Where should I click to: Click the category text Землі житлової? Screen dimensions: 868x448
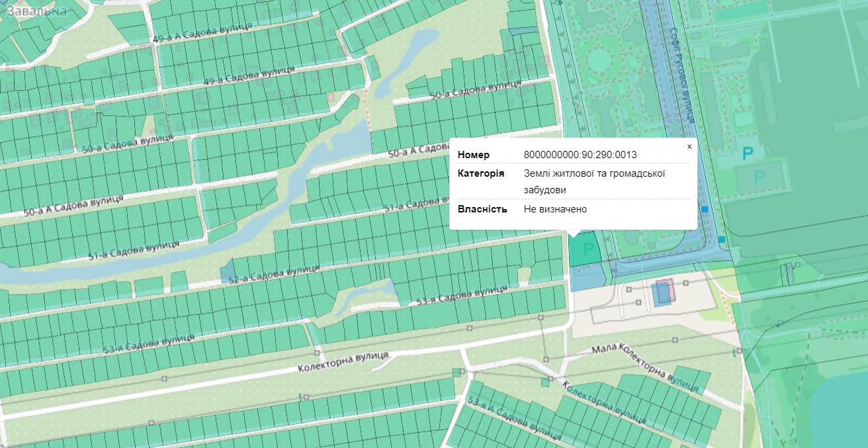pyautogui.click(x=593, y=174)
